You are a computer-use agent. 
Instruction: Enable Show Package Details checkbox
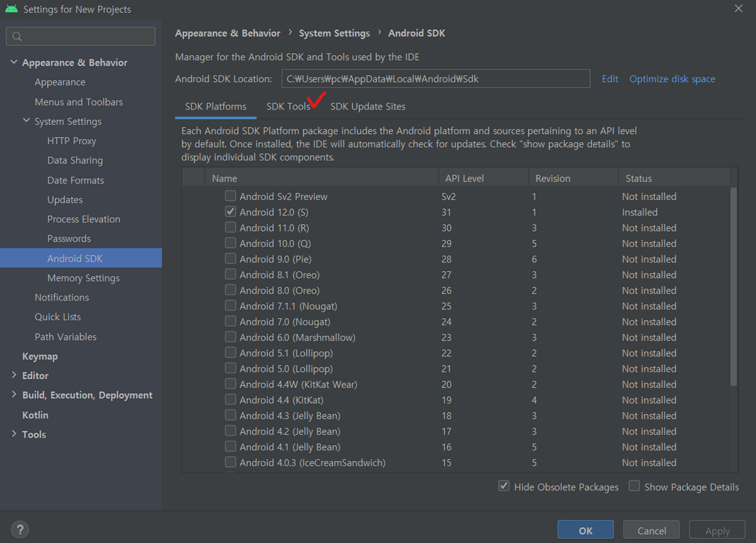[634, 486]
